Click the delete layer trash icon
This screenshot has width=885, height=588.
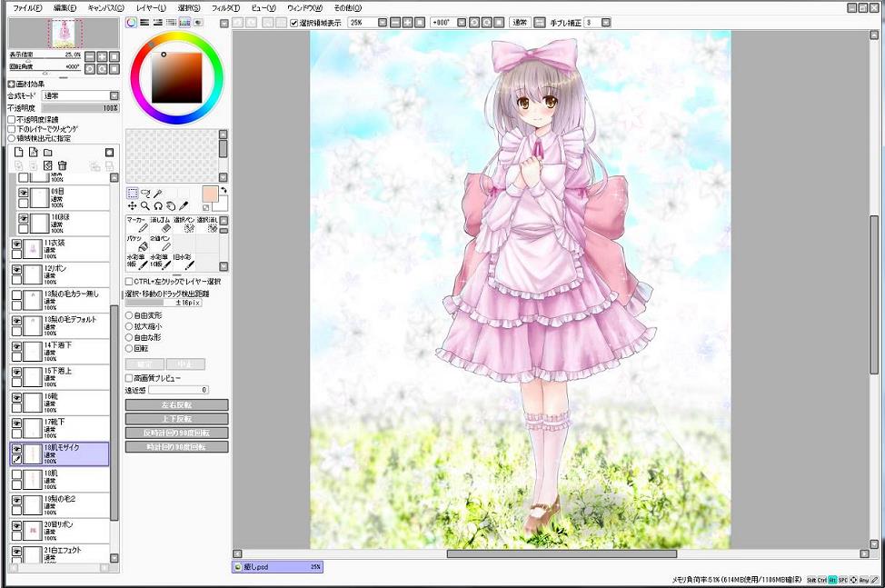[63, 165]
